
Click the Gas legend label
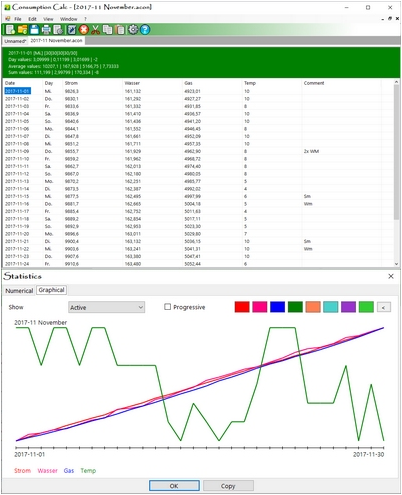69,470
